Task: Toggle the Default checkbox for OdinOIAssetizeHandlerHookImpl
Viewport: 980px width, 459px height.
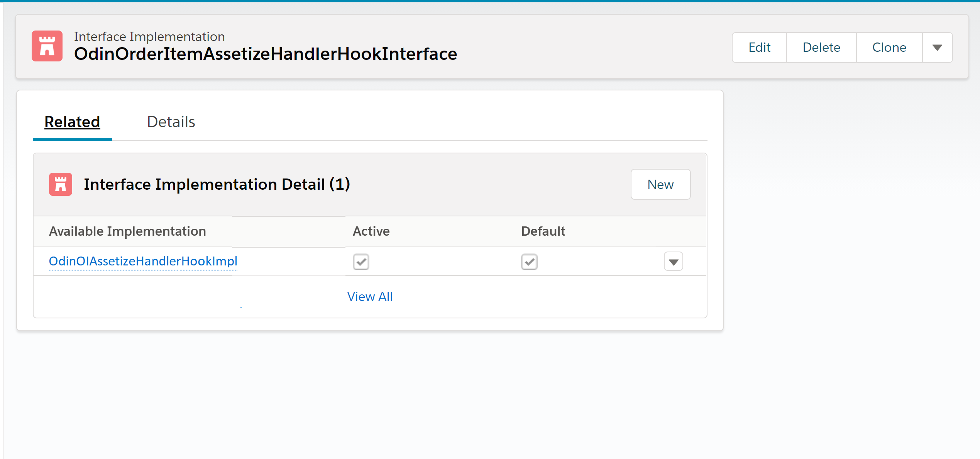Action: pyautogui.click(x=529, y=262)
